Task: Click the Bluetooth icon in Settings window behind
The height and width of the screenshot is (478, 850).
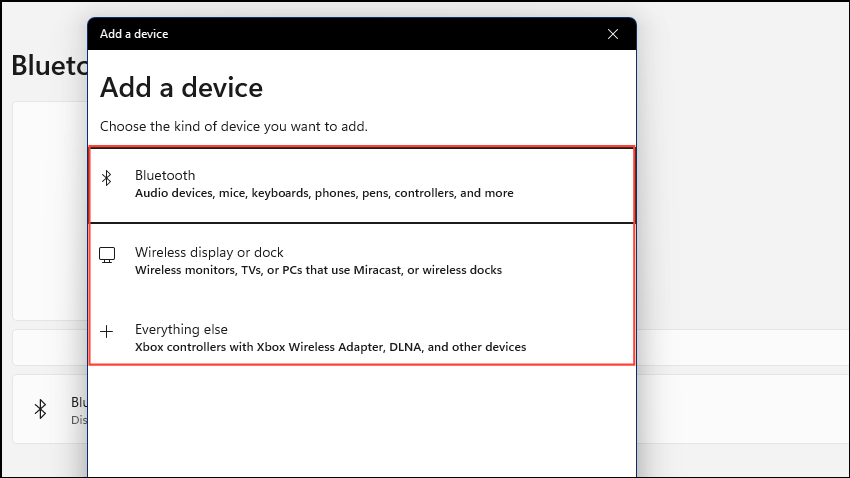Action: pyautogui.click(x=41, y=409)
